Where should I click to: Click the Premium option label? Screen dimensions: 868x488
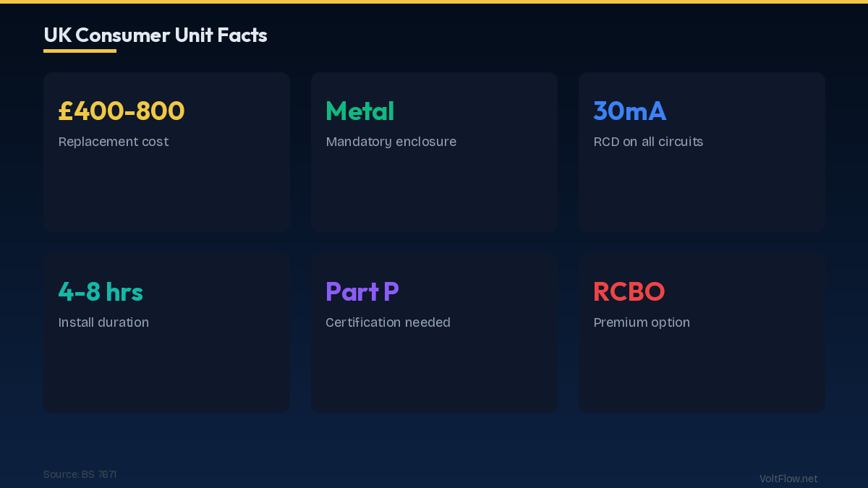pos(642,322)
